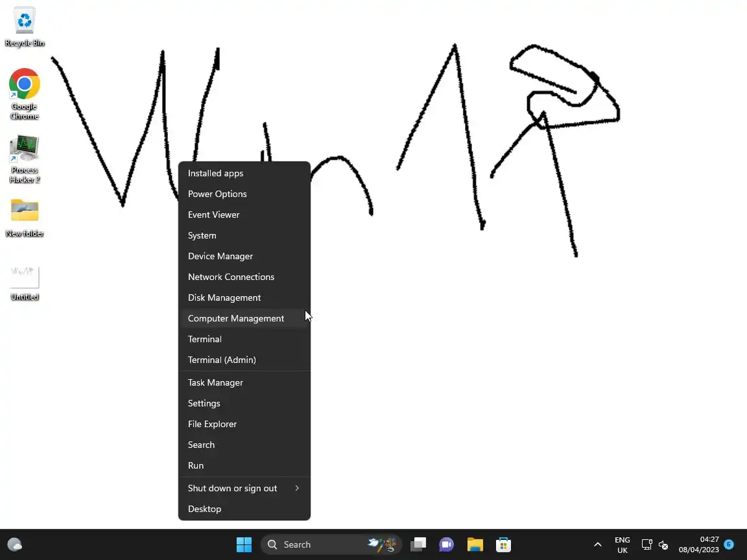Click the muted volume tray icon

click(x=663, y=544)
